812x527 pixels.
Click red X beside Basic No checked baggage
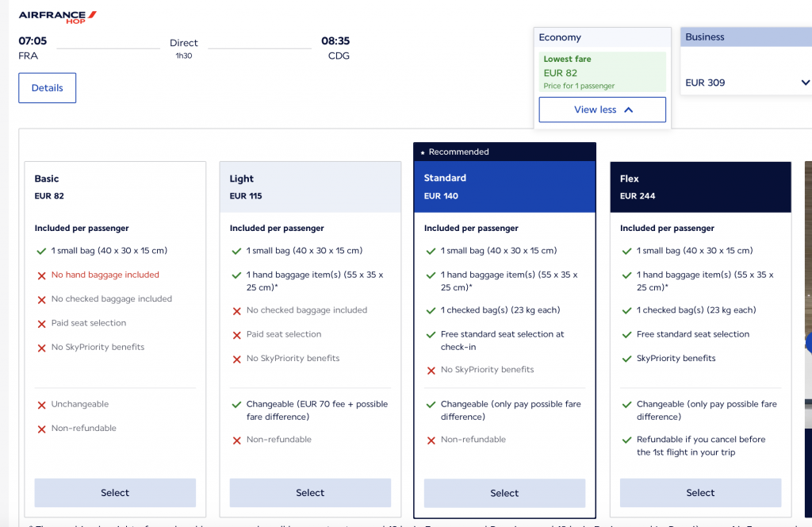(x=41, y=299)
